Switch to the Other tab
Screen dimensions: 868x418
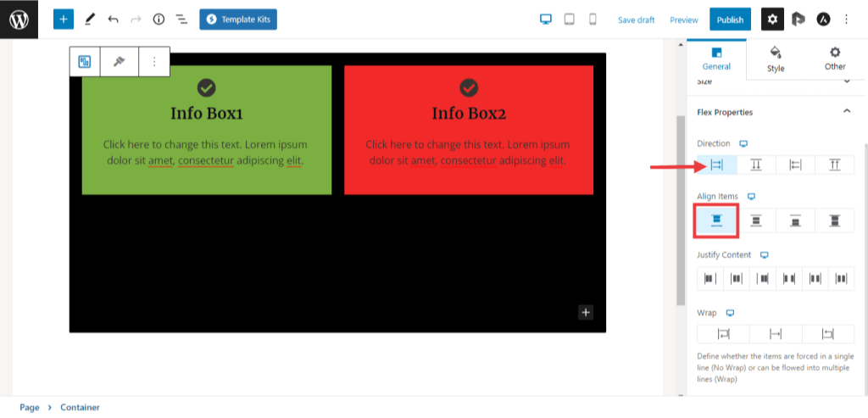click(x=835, y=59)
